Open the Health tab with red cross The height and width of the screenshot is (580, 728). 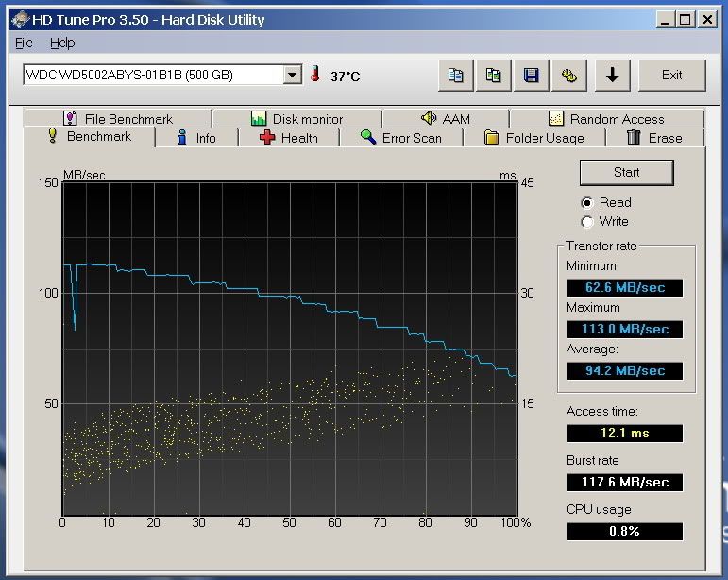289,138
